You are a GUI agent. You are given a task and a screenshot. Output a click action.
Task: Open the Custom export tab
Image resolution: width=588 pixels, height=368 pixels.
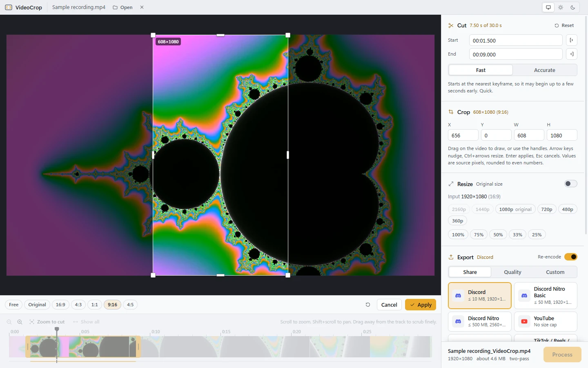tap(555, 272)
